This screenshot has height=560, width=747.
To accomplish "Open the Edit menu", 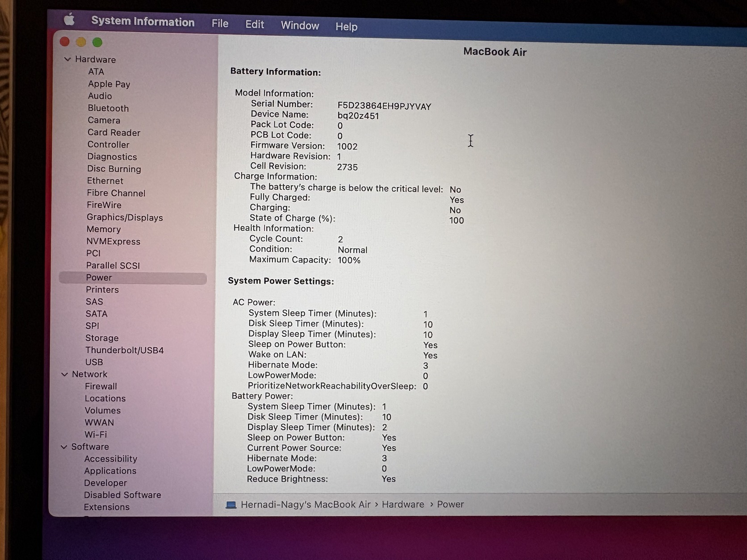I will coord(255,24).
